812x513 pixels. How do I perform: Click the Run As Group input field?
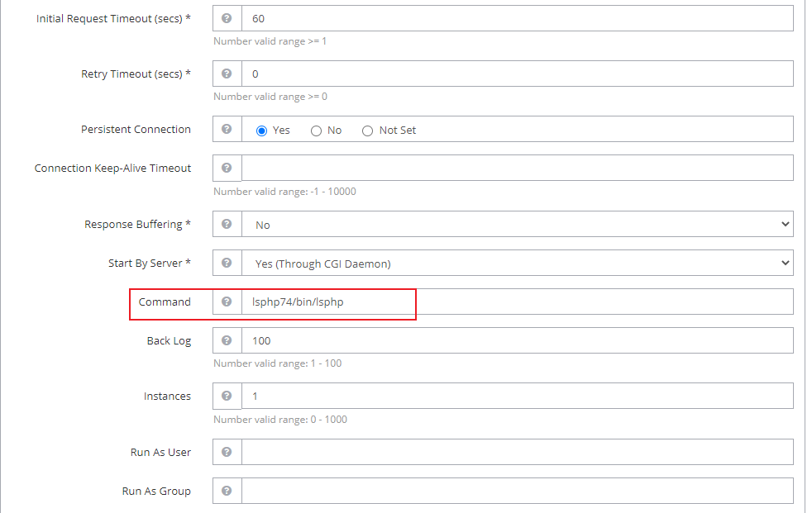(518, 491)
